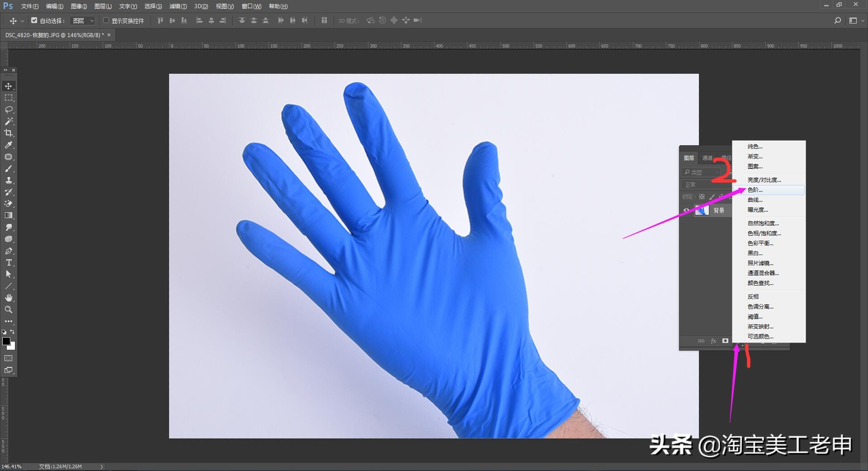
Task: Hide the 背景 layer with eye icon
Action: tap(686, 210)
